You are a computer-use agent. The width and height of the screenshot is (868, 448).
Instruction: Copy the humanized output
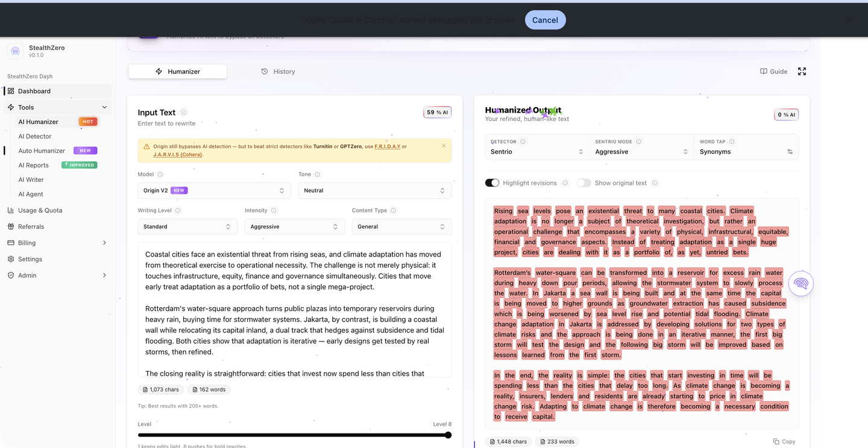click(784, 441)
